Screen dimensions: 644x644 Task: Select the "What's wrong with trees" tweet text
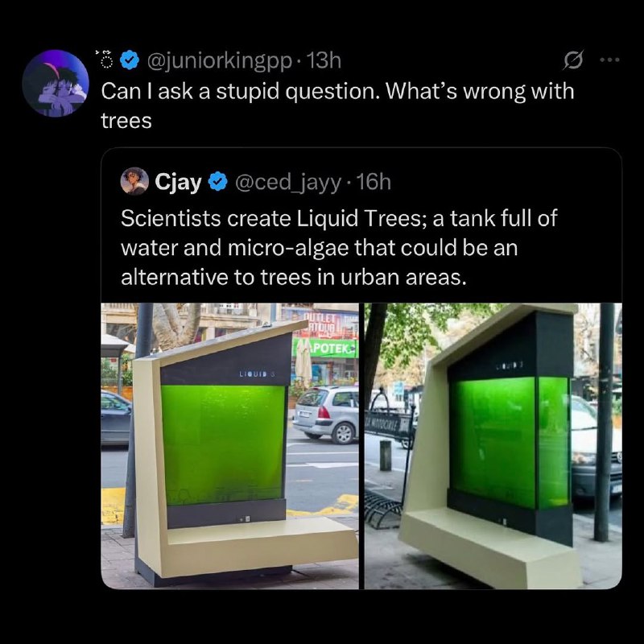pos(338,102)
